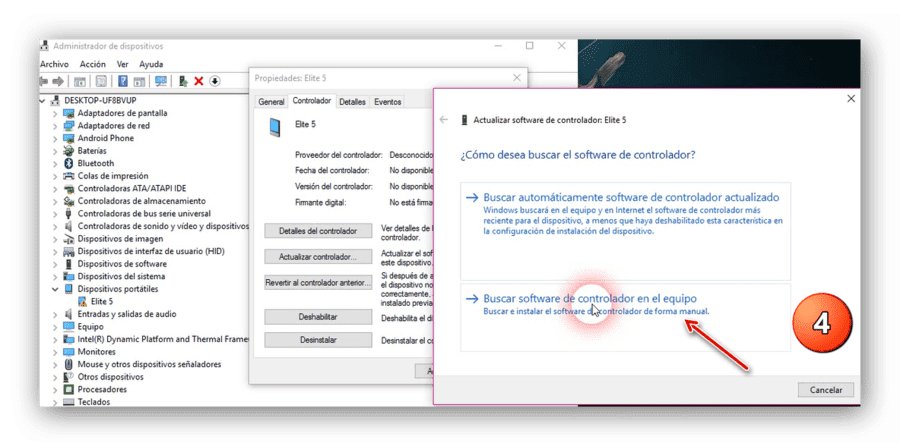This screenshot has width=900, height=446.
Task: Click the Back arrow in Device Manager toolbar
Action: 44,81
